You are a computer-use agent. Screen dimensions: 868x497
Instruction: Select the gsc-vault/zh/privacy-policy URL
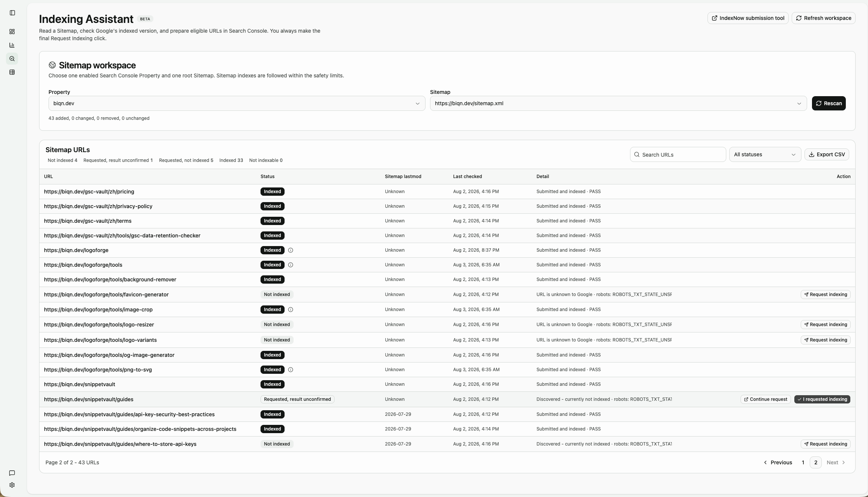[98, 206]
